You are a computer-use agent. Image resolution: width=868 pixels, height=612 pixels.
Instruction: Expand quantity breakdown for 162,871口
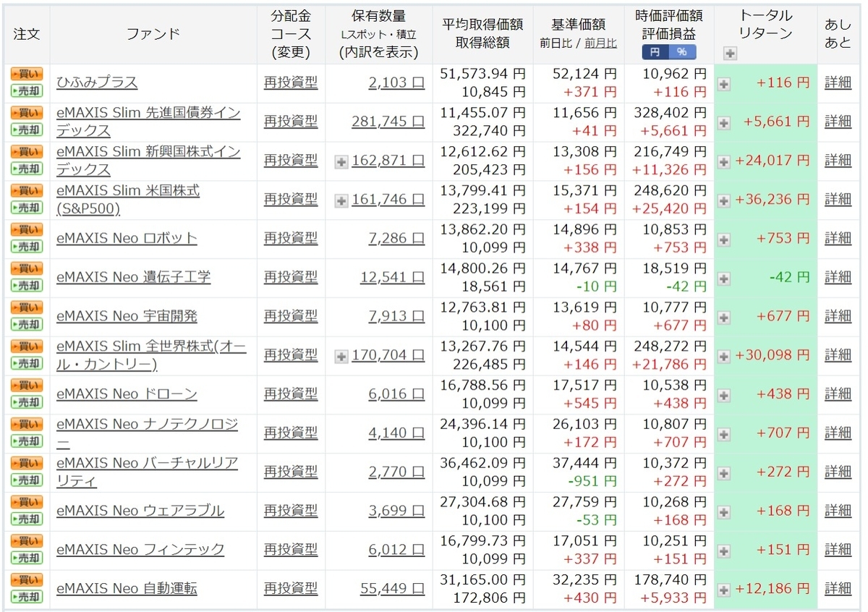point(341,162)
